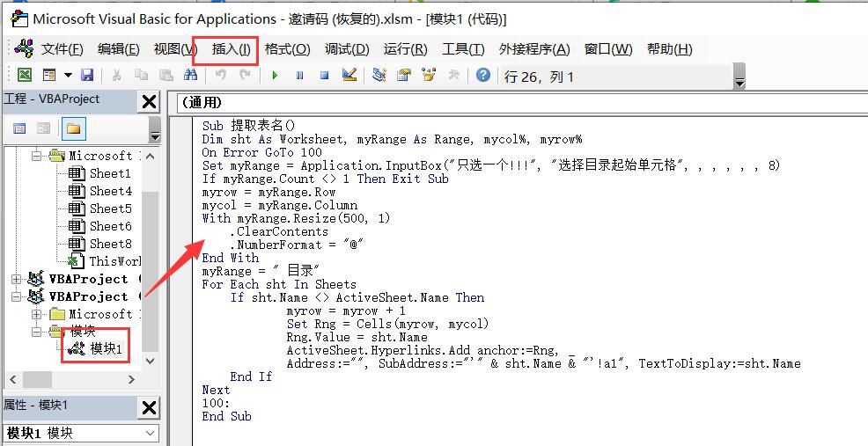This screenshot has width=868, height=446.
Task: Open the 运行(R) menu
Action: pyautogui.click(x=405, y=49)
